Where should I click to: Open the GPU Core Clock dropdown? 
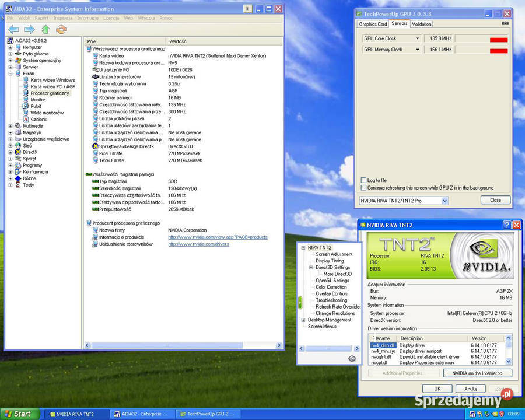(x=418, y=38)
